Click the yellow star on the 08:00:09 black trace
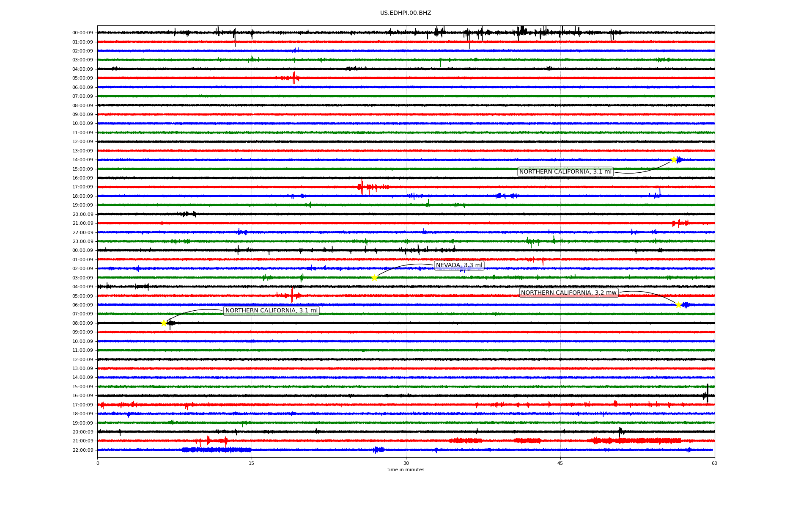The image size is (812, 508). coord(164,323)
